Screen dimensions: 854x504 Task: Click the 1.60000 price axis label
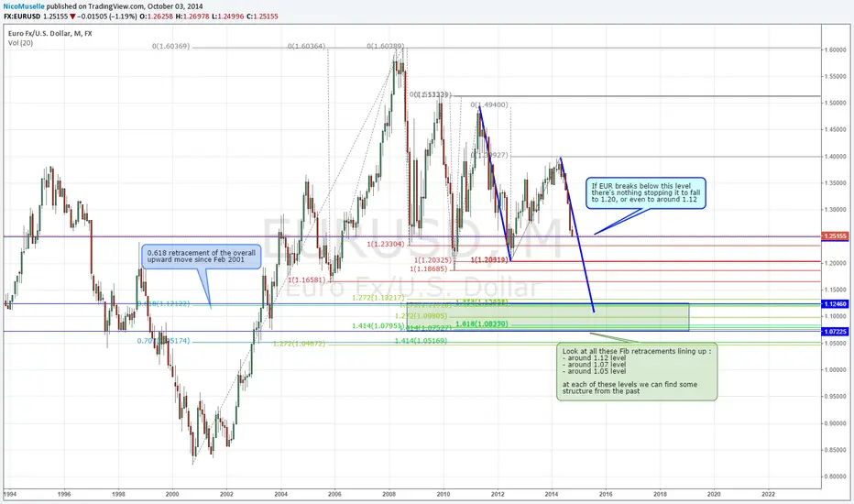point(836,49)
